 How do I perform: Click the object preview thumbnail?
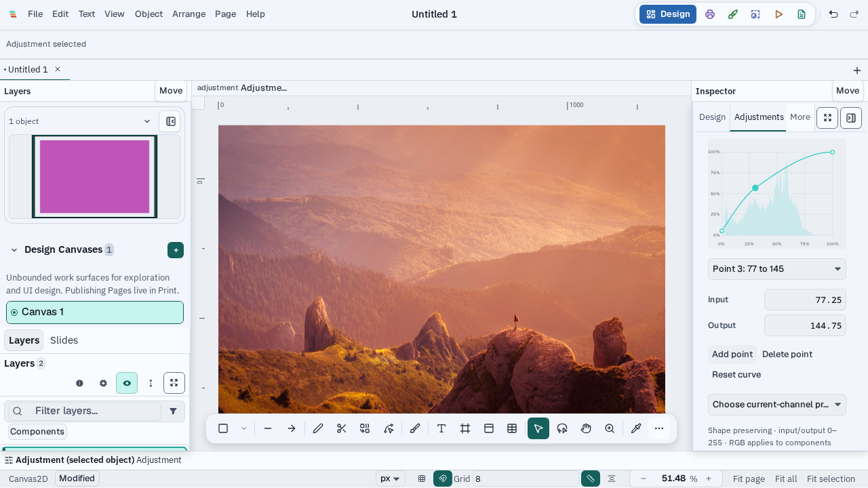pos(94,177)
